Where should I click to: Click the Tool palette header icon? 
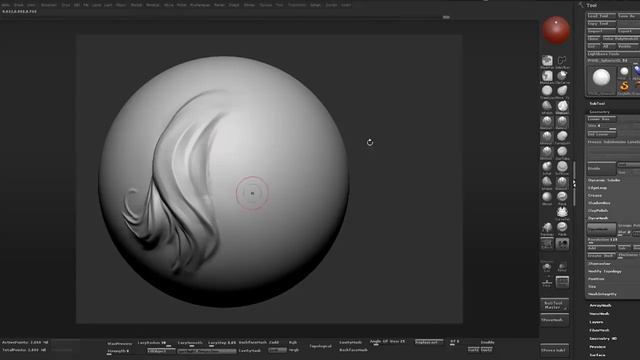581,5
